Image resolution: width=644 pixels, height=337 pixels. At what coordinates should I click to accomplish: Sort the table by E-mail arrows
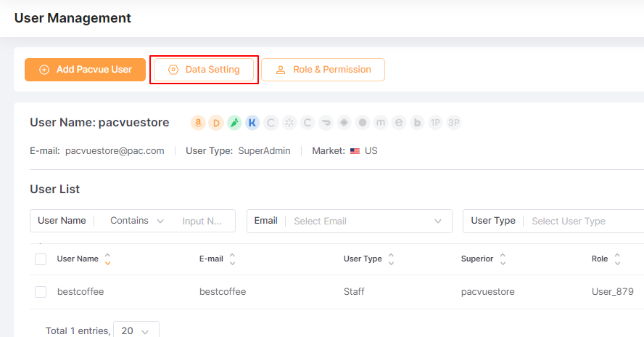click(233, 259)
